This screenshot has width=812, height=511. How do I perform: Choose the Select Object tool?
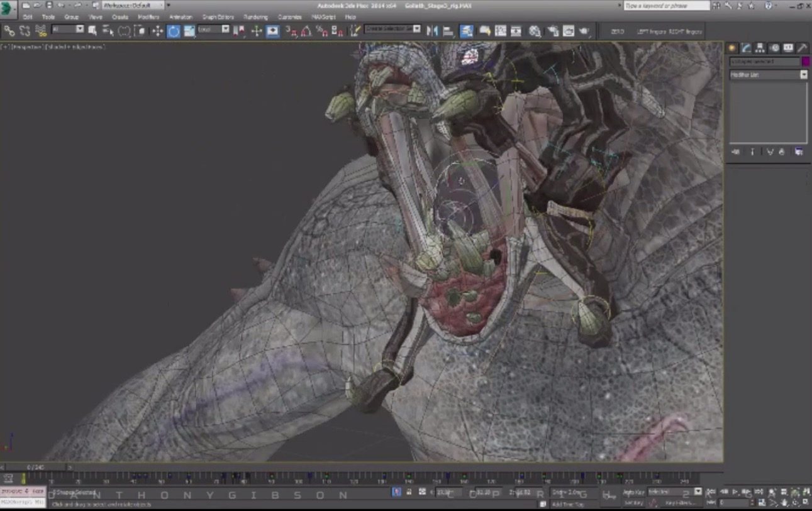(x=93, y=30)
